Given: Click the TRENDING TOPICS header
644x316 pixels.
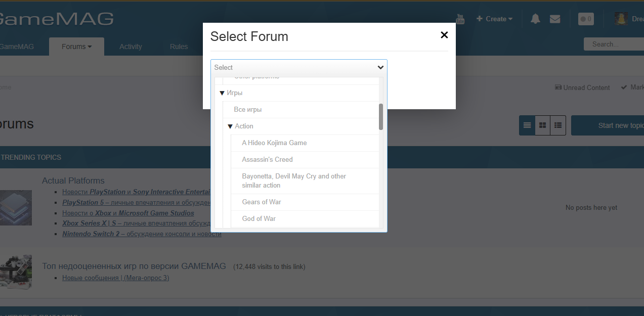Looking at the screenshot, I should pos(30,157).
